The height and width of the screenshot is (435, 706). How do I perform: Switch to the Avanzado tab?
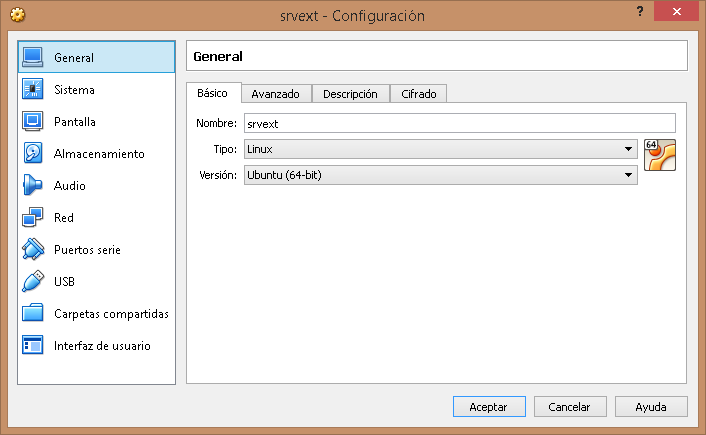[x=275, y=94]
